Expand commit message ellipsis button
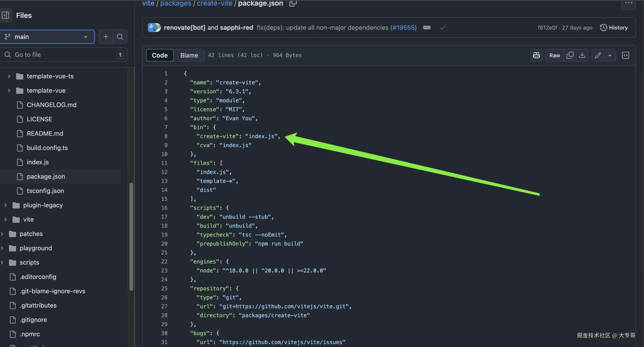The width and height of the screenshot is (644, 347). tap(427, 28)
